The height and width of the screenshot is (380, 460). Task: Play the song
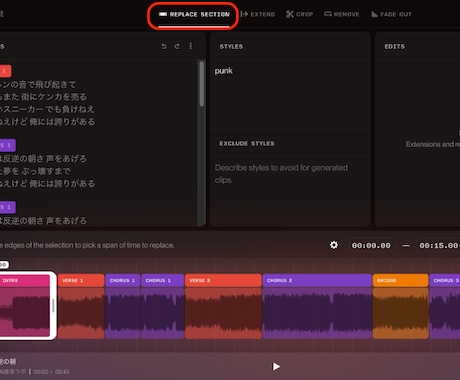[x=276, y=367]
